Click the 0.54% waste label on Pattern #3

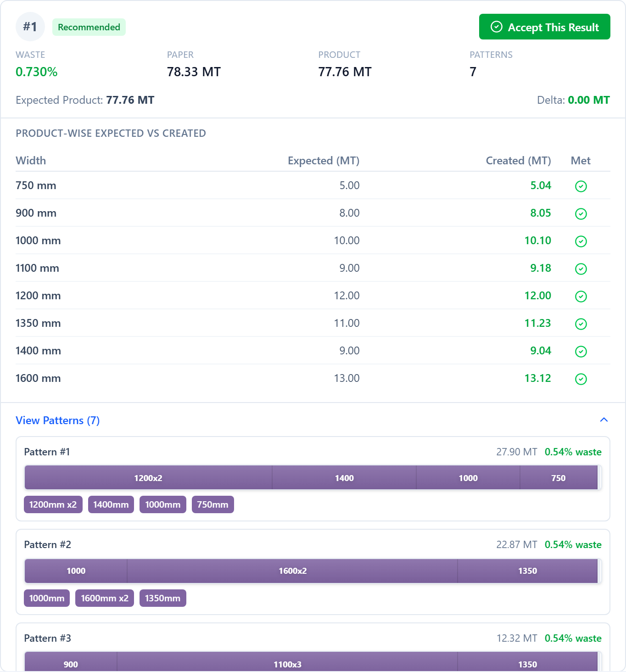[x=573, y=638]
